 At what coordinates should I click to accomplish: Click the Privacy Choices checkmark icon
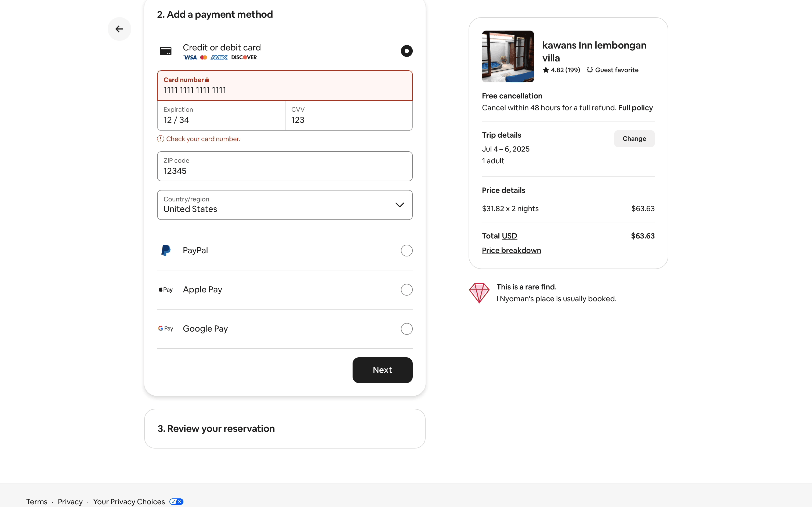point(176,502)
